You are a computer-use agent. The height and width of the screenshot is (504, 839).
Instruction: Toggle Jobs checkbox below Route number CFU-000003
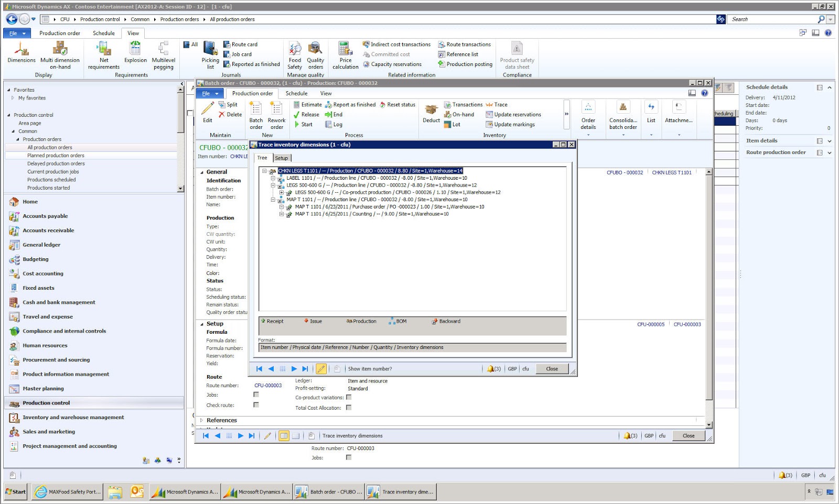pos(349,457)
